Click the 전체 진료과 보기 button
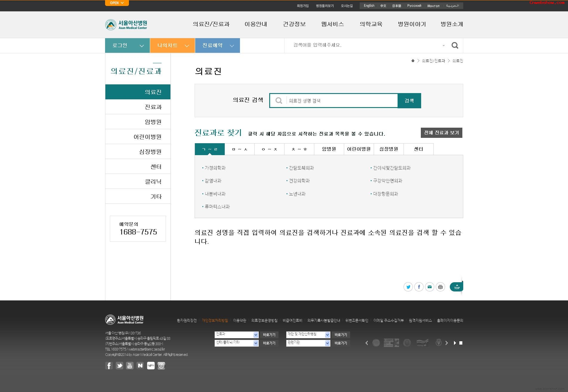 click(441, 133)
